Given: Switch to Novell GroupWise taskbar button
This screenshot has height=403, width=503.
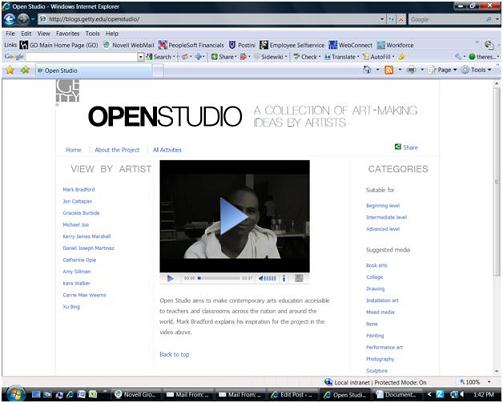Looking at the screenshot, I should click(136, 395).
